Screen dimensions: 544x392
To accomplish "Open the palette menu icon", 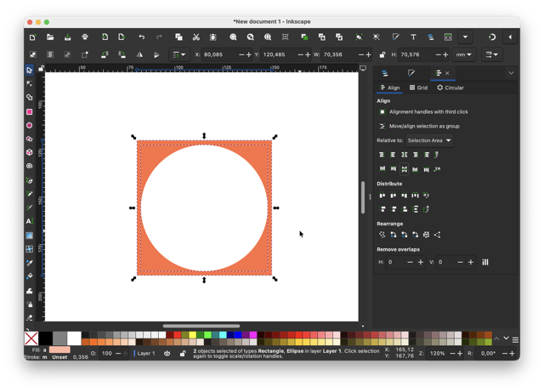I will 515,340.
